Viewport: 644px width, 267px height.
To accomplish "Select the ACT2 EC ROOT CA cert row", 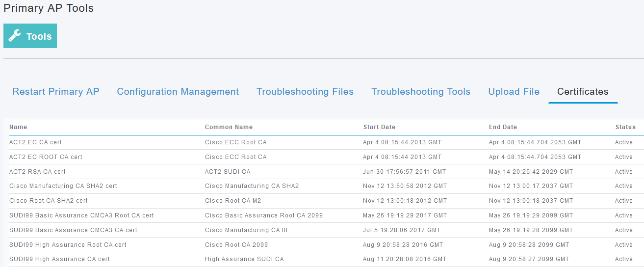I will tap(46, 157).
